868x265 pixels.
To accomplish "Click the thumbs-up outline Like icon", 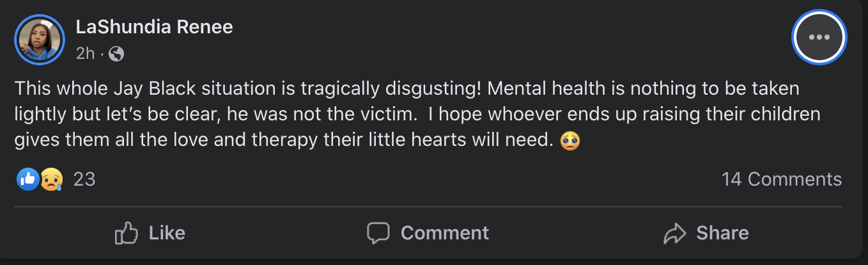I will click(126, 233).
